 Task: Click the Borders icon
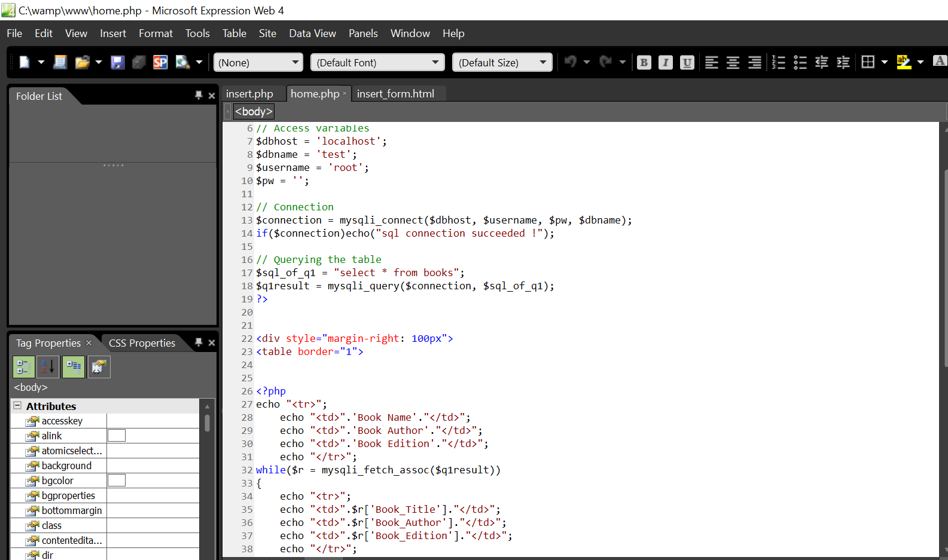(868, 62)
